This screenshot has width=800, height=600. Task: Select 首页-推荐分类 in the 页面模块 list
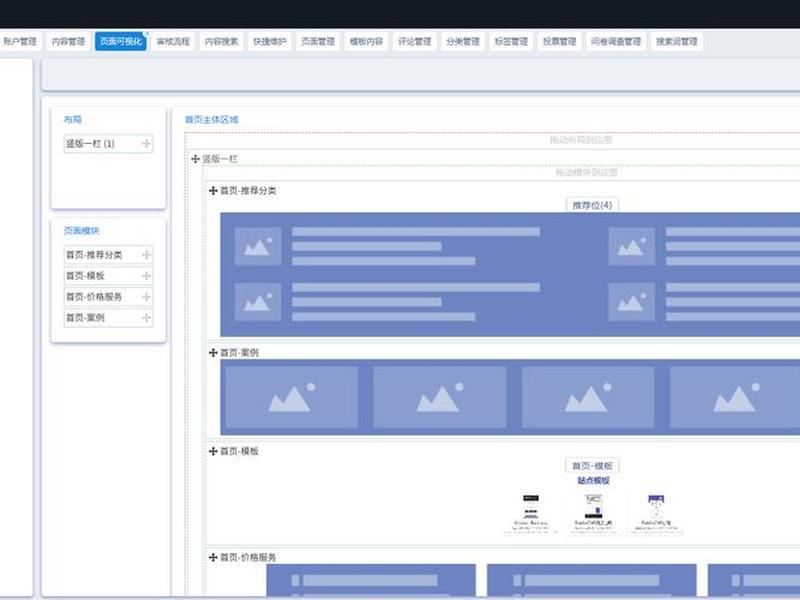(108, 255)
